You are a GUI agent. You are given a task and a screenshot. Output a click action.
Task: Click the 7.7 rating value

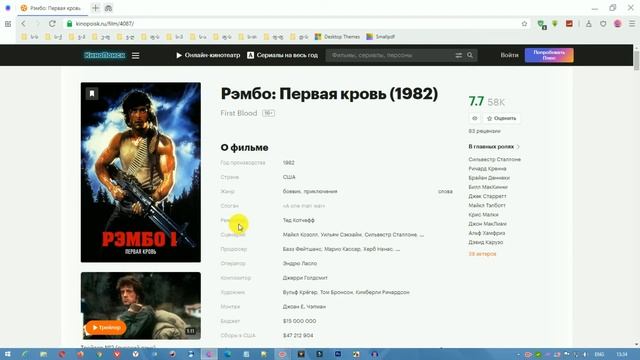(x=476, y=101)
